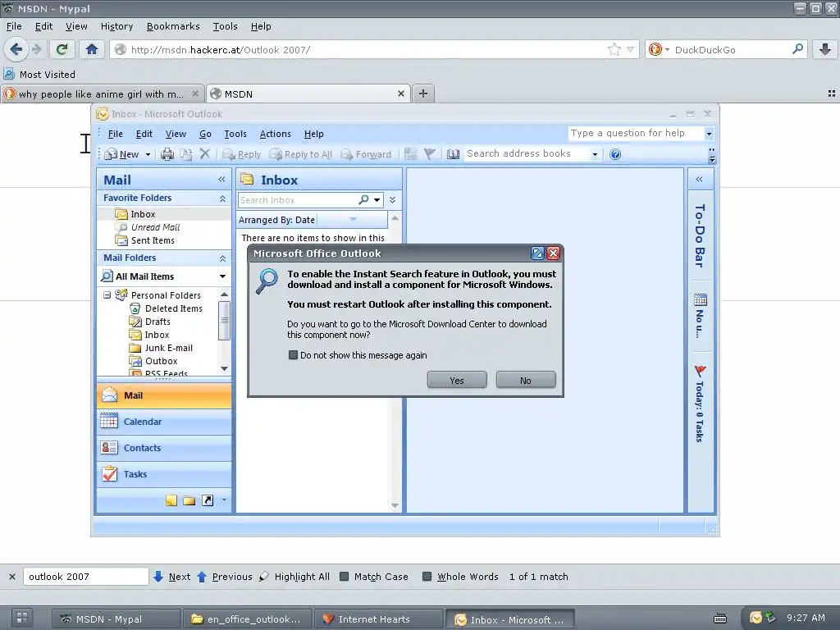840x630 pixels.
Task: Toggle the Highlight All option
Action: pos(294,577)
